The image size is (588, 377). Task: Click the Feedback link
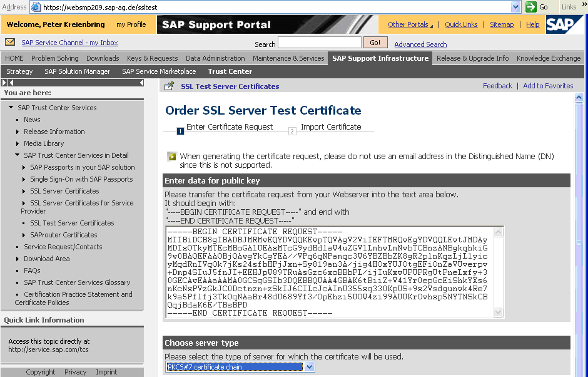click(497, 86)
